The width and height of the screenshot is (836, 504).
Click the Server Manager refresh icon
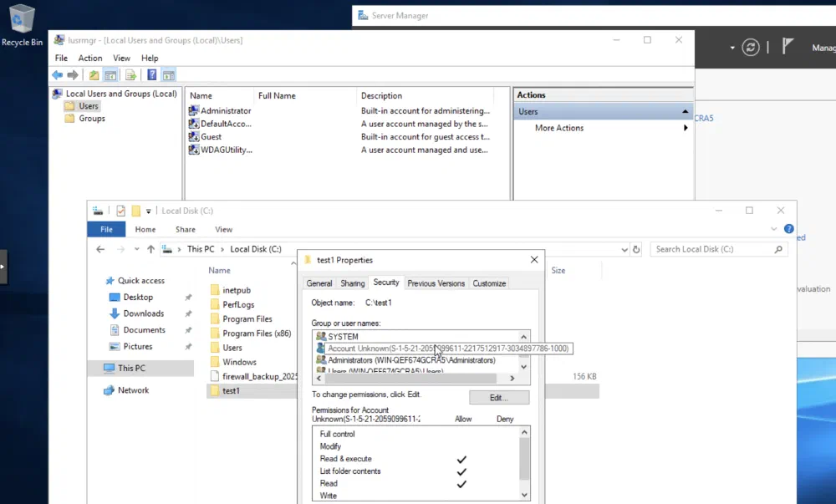click(752, 48)
